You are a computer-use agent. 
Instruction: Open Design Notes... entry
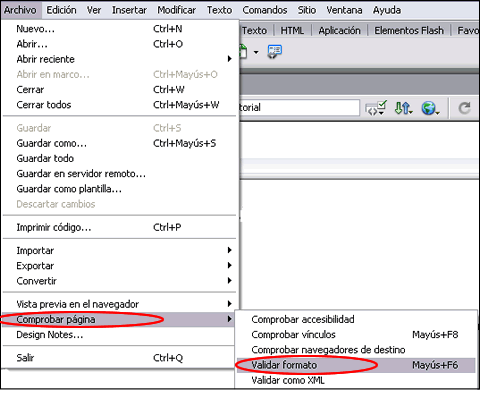[x=118, y=335]
